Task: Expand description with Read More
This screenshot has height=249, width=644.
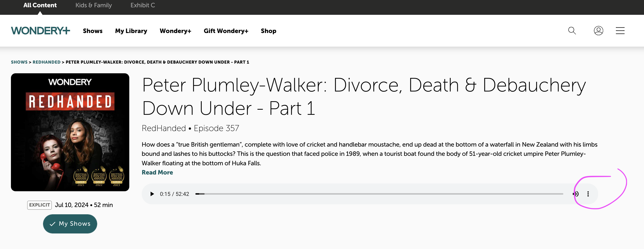Action: pyautogui.click(x=157, y=173)
